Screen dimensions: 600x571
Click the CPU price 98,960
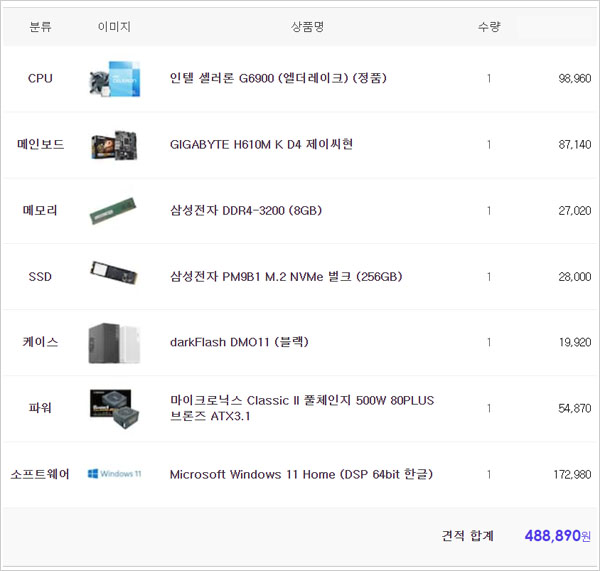(575, 78)
